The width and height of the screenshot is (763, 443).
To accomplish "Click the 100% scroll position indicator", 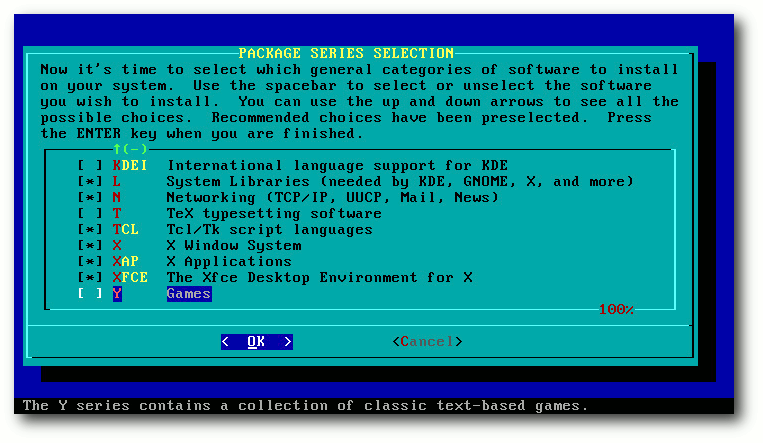I will click(x=616, y=310).
